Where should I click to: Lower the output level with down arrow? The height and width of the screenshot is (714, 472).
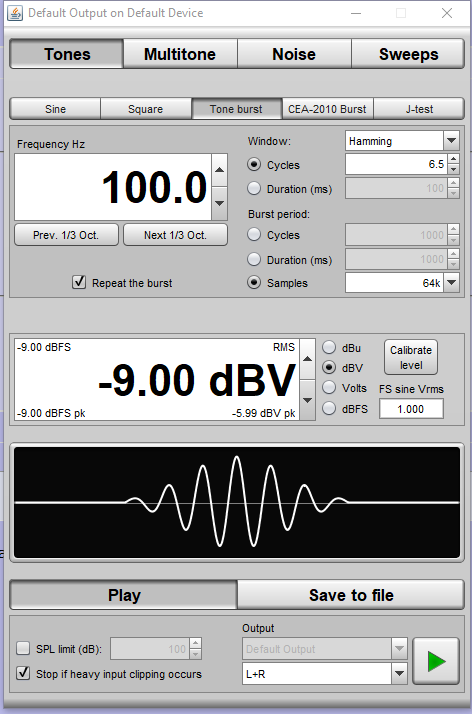click(308, 400)
